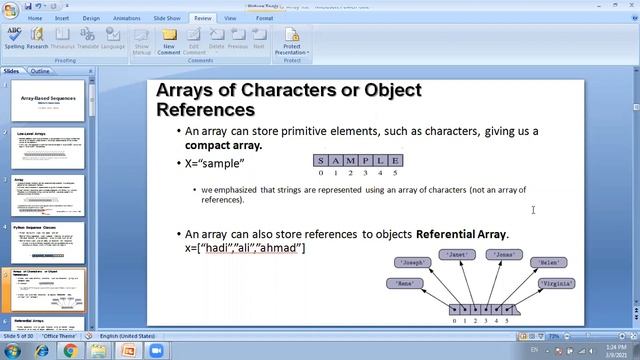Click the zoom percentage level

(x=554, y=336)
